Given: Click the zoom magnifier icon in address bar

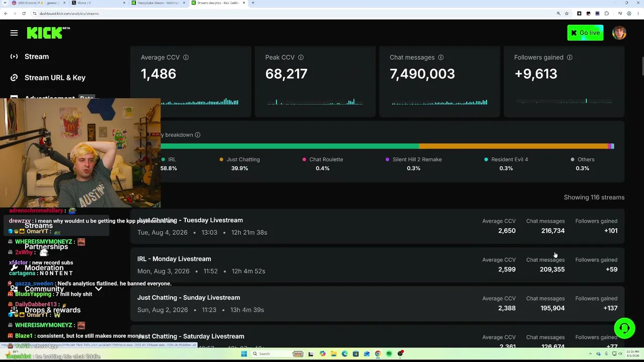Looking at the screenshot, I should coord(558,14).
